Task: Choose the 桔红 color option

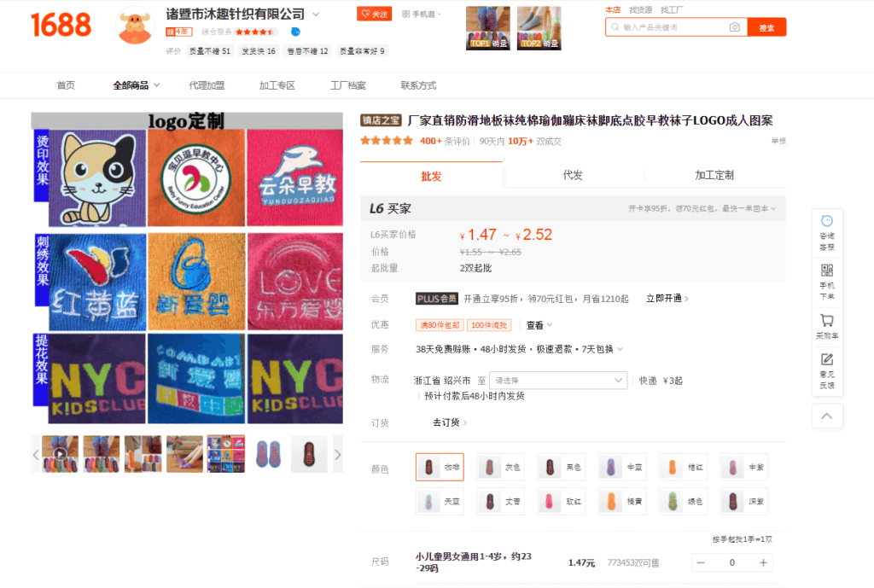Action: [x=684, y=467]
